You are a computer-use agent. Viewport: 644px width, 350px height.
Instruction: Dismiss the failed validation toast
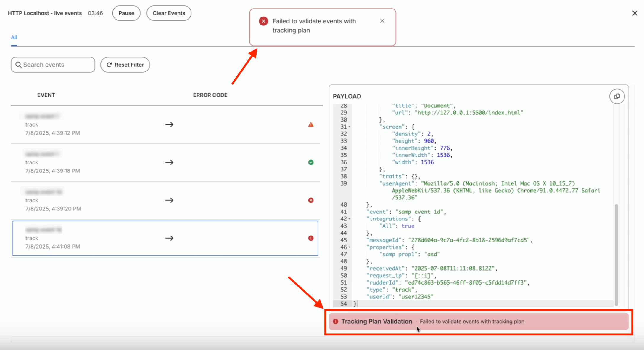tap(382, 21)
